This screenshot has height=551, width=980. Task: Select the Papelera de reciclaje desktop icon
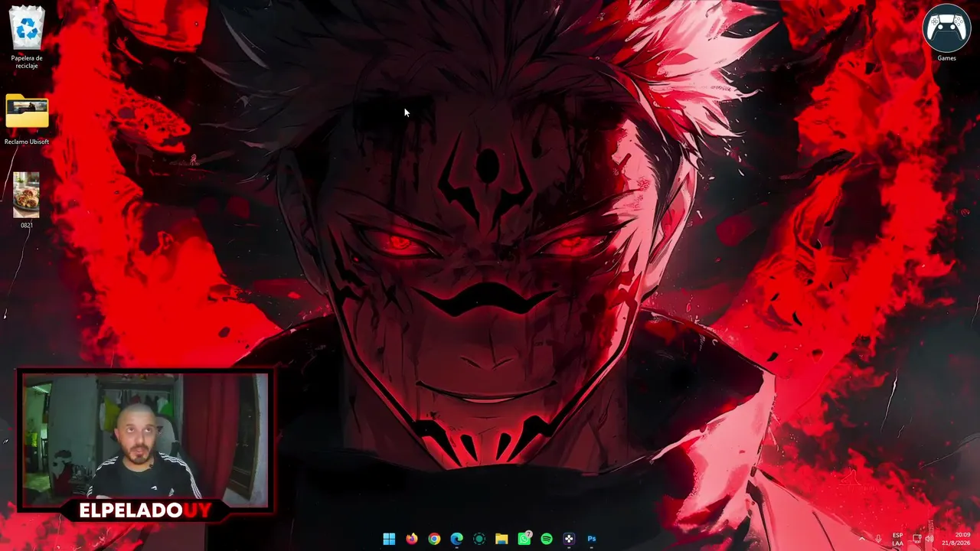pos(27,36)
